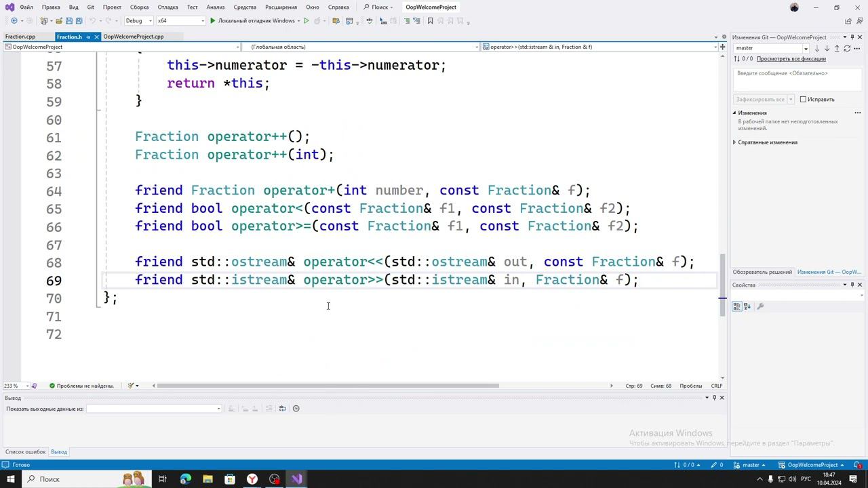Open the more-actions ellipsis beside the sync icon
The image size is (868, 488).
coord(857,48)
